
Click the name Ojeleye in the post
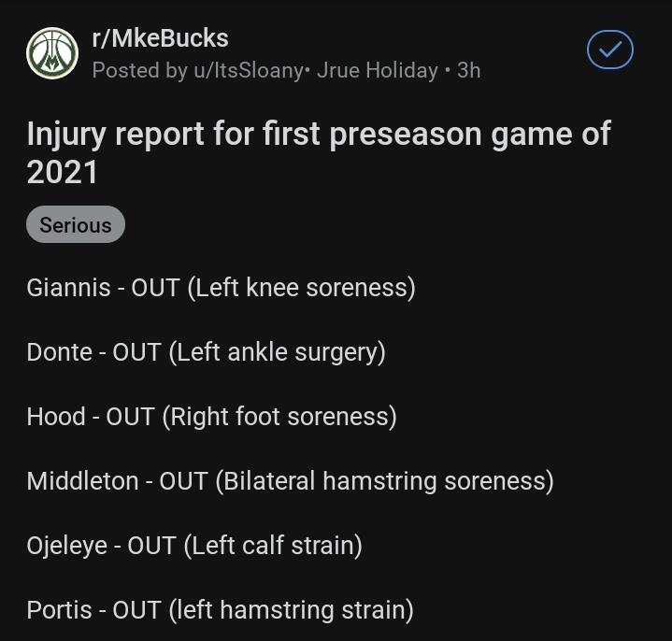[66, 546]
